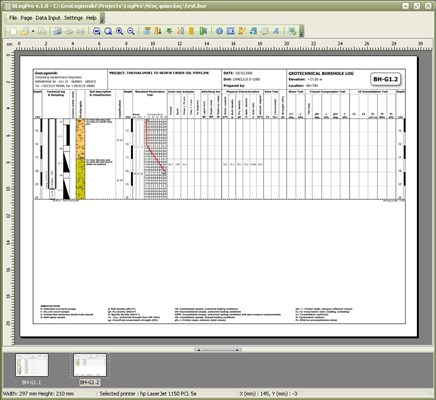Click the yellow column toolbar icon
This screenshot has height=400, width=436.
(x=191, y=31)
